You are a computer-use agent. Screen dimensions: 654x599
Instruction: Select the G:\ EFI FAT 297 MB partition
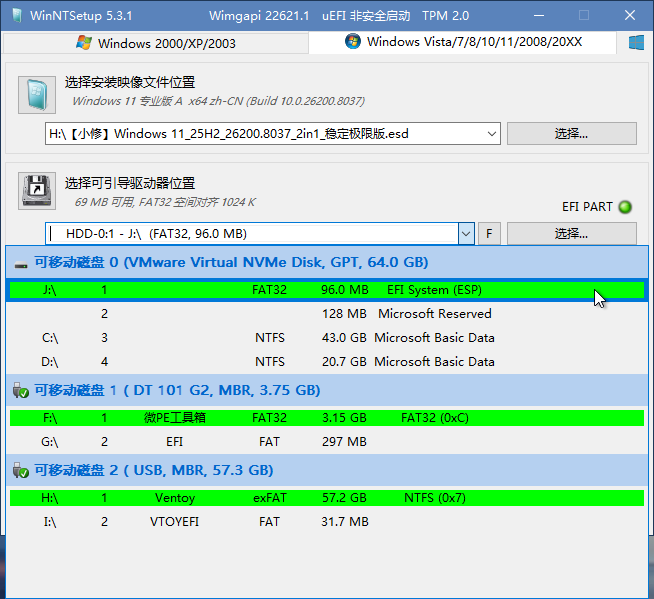point(327,442)
